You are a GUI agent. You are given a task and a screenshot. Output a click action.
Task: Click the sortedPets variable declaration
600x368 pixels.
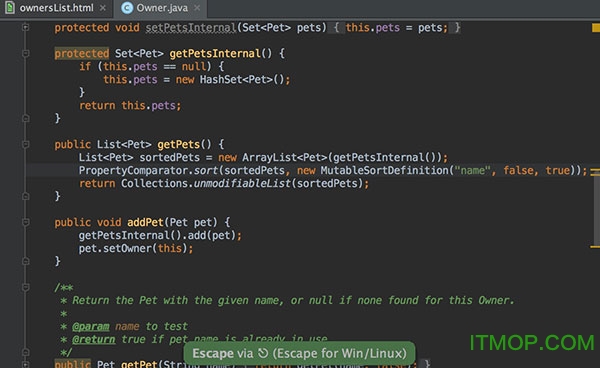click(x=170, y=157)
